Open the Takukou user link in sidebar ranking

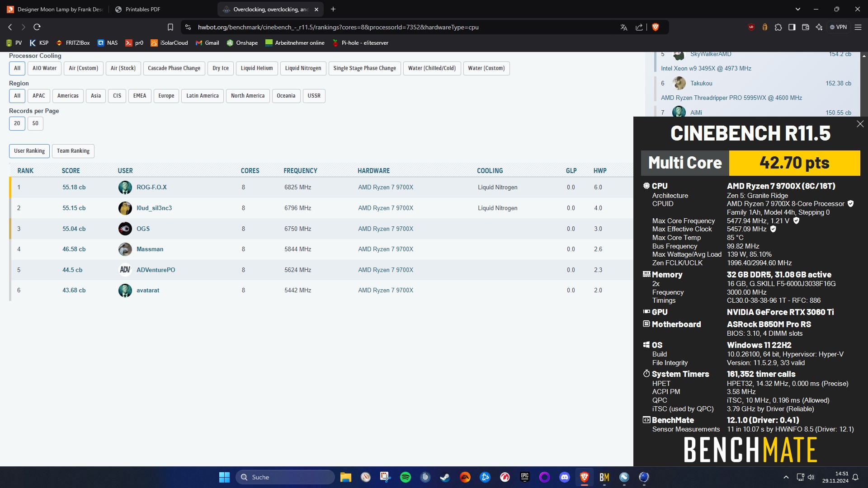[x=701, y=83]
